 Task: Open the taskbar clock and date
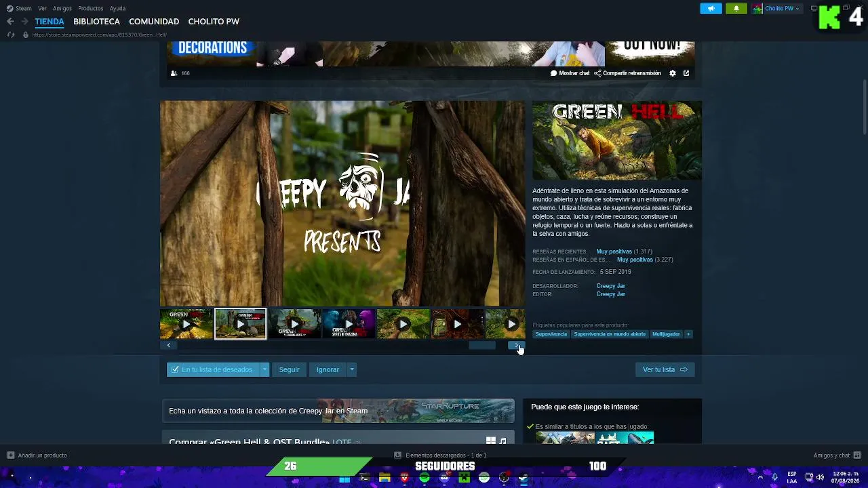point(846,478)
